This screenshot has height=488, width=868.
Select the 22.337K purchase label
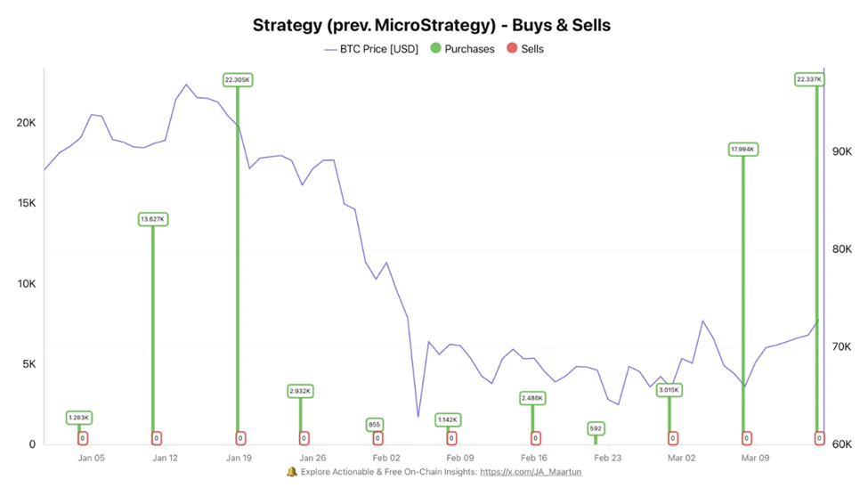coord(809,79)
